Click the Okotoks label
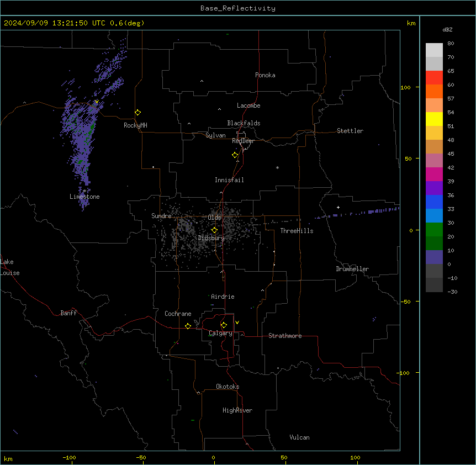Screen dimensions: 476x465 228,387
